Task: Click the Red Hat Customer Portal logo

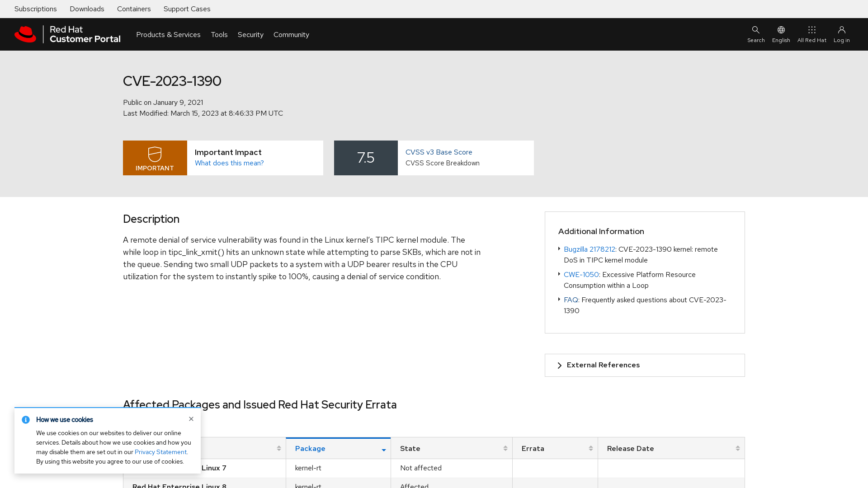Action: [67, 34]
